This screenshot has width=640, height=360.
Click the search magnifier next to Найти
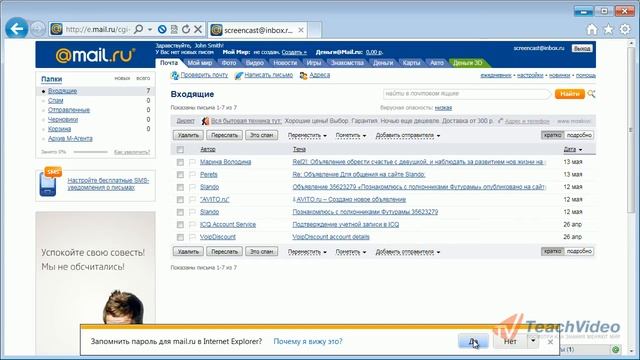click(x=591, y=94)
